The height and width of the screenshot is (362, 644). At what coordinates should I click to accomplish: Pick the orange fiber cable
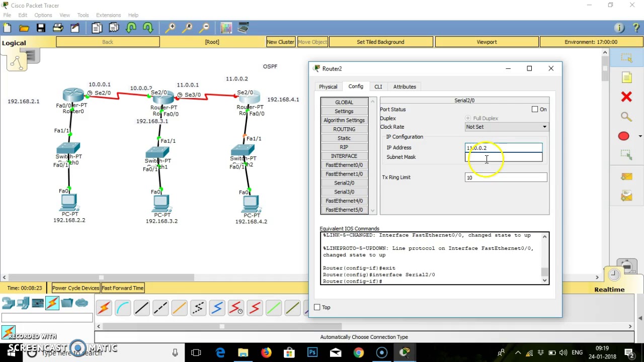point(179,308)
